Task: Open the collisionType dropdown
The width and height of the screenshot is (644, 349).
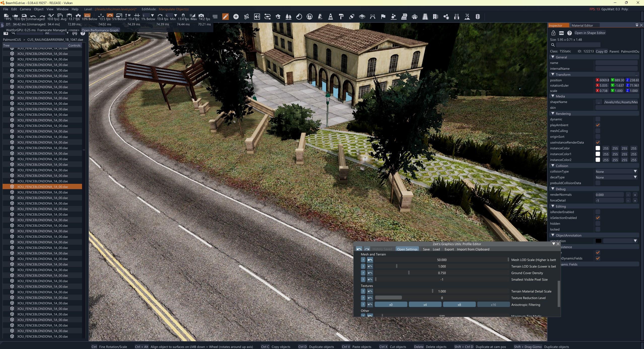Action: pos(616,171)
